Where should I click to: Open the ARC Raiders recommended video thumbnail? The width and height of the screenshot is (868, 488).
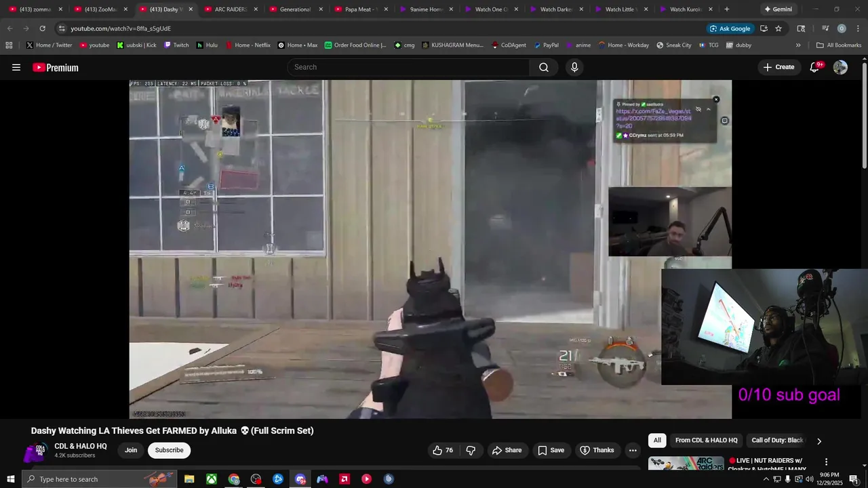686,464
